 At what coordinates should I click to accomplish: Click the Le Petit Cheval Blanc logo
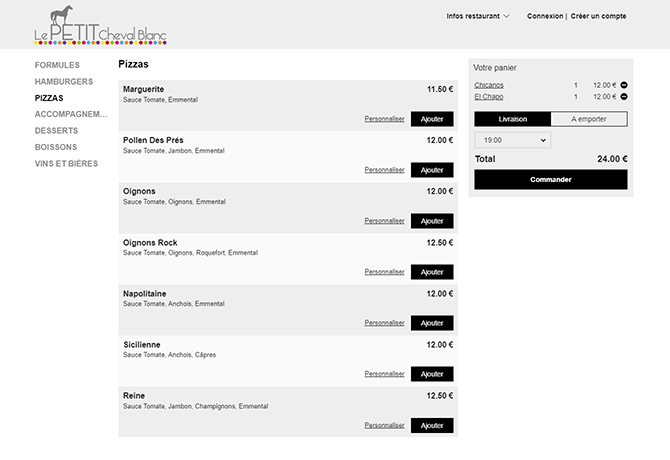pos(100,25)
